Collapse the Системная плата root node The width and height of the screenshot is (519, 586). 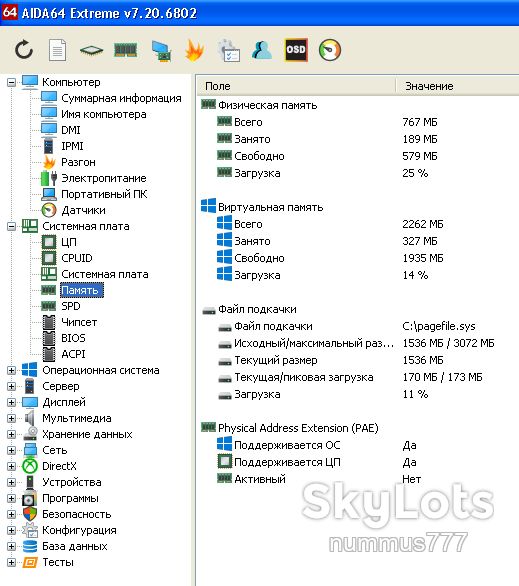coord(12,226)
